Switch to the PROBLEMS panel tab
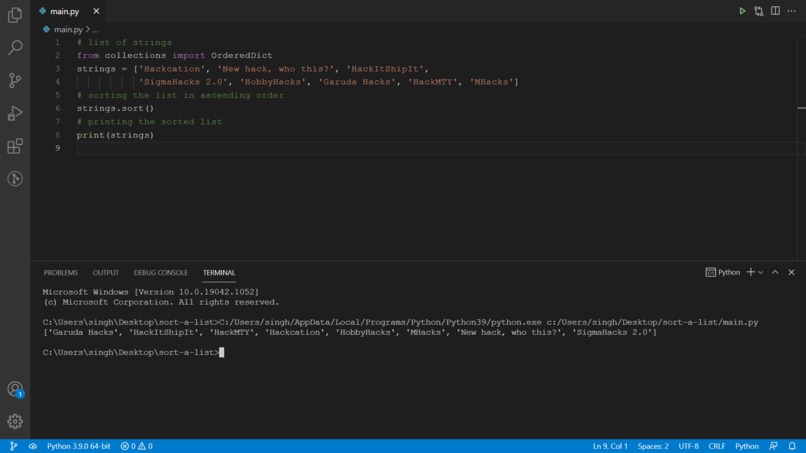The image size is (806, 453). [x=61, y=273]
